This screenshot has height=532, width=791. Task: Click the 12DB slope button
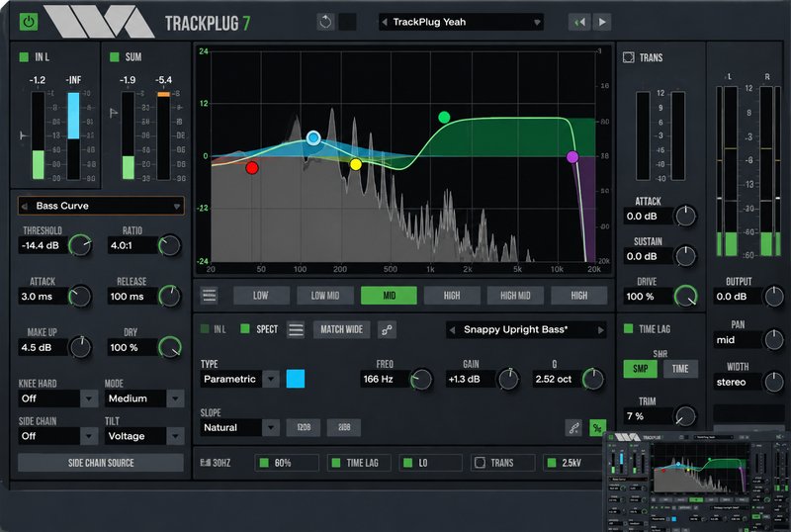[x=304, y=427]
